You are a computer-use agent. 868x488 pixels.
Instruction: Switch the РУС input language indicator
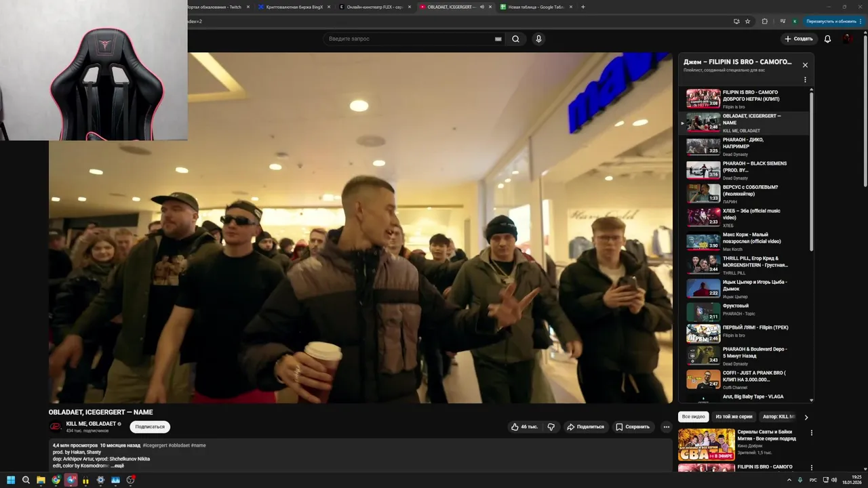click(813, 480)
